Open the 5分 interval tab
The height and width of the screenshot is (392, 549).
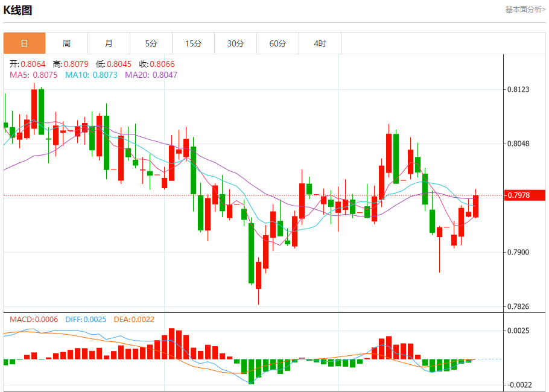[x=151, y=43]
